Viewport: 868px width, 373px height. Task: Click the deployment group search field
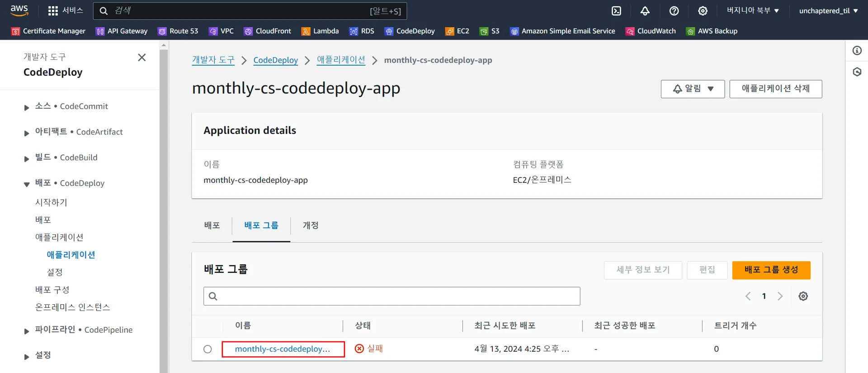(x=392, y=296)
